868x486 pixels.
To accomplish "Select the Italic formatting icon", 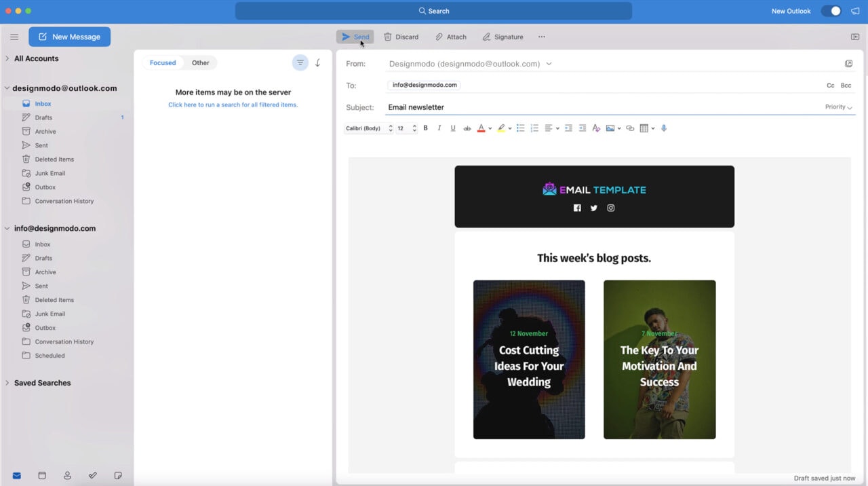I will (439, 128).
